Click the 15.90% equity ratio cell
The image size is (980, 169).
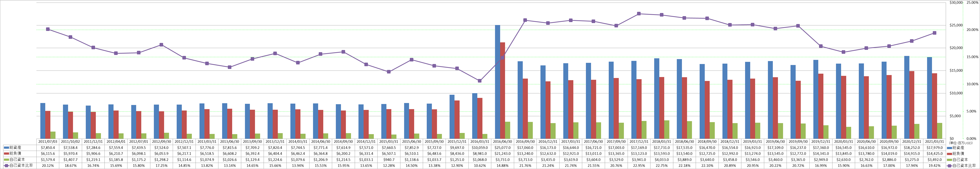click(843, 166)
